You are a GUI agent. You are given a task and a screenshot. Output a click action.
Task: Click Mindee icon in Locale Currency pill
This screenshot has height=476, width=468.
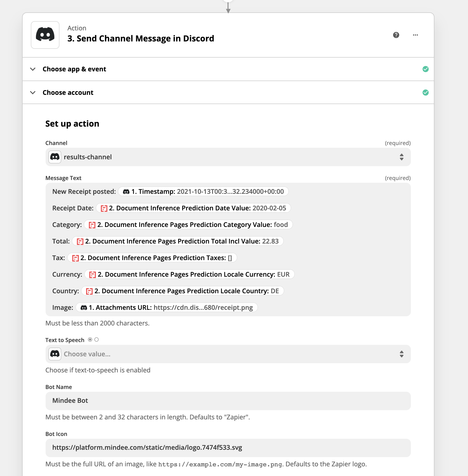(x=92, y=274)
